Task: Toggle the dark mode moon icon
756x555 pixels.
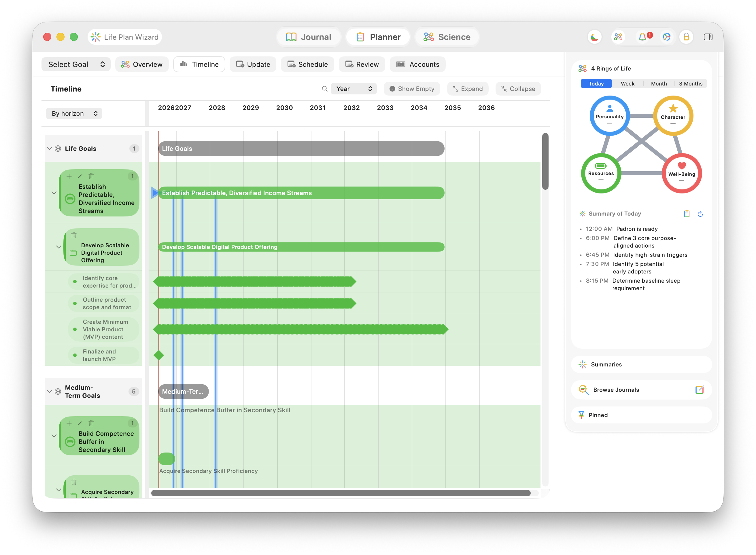Action: [x=594, y=37]
